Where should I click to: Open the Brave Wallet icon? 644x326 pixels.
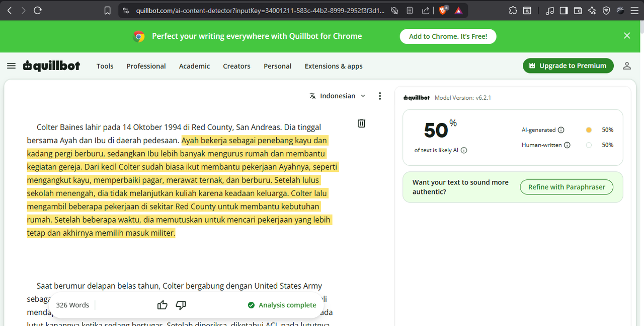tap(578, 10)
